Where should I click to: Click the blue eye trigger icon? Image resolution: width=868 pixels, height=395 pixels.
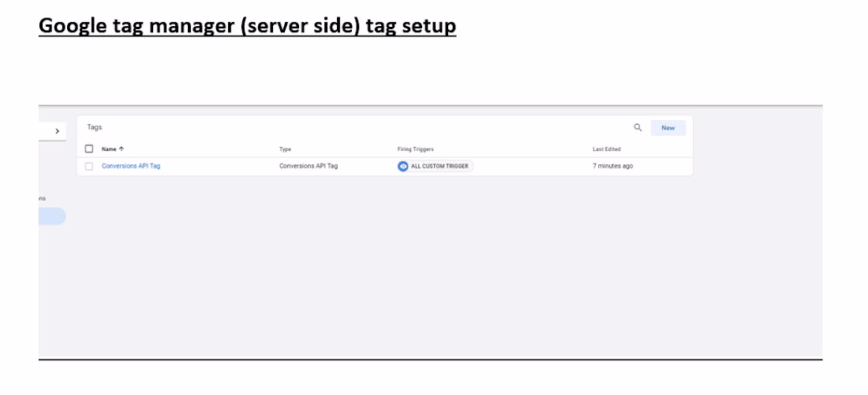click(403, 166)
